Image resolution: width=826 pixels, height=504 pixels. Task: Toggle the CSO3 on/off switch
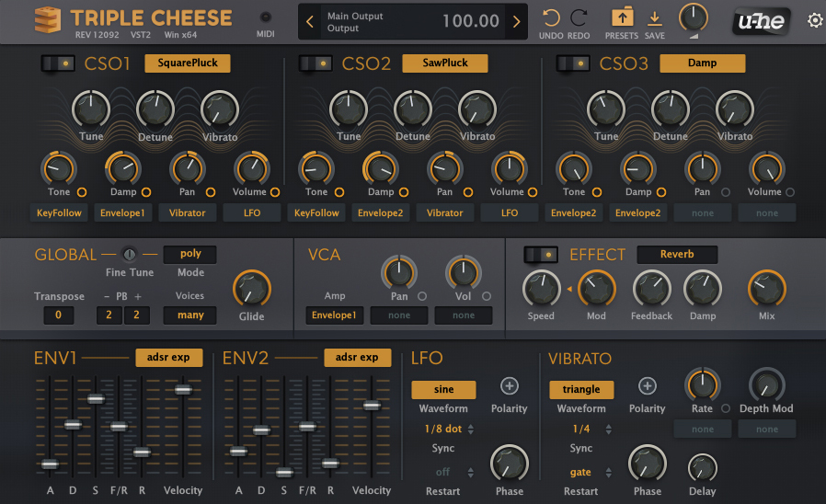[x=573, y=63]
